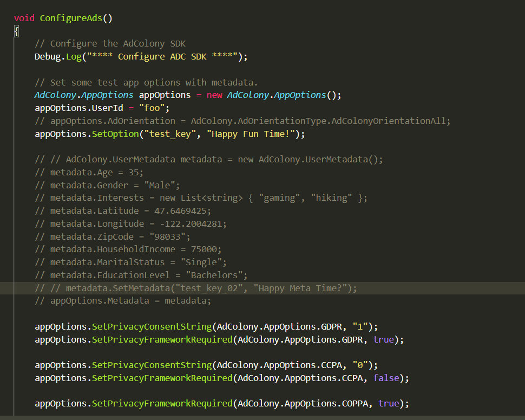525x420 pixels.
Task: Click the "test_key" string argument
Action: 170,134
